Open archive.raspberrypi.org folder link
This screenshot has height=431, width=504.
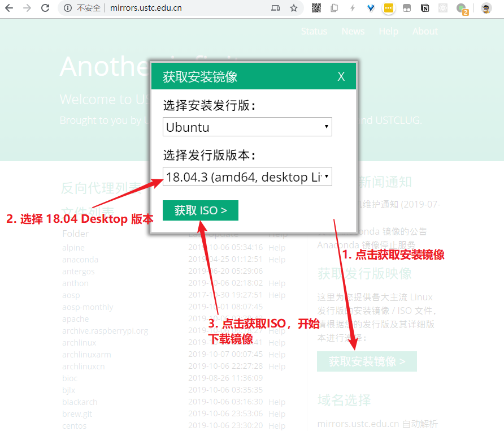[105, 331]
